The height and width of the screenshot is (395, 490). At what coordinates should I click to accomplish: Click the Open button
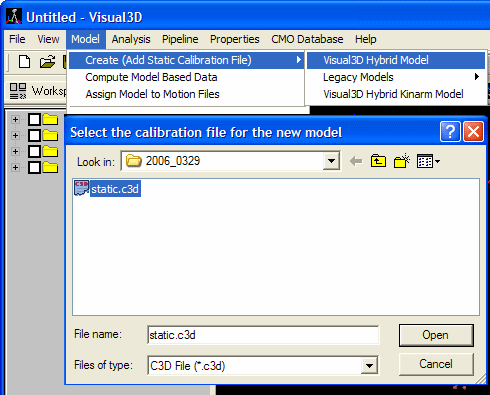[436, 335]
